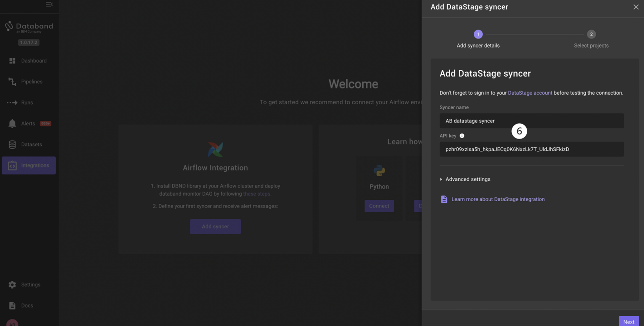The height and width of the screenshot is (326, 644).
Task: Select the Alerts icon in sidebar
Action: 12,123
